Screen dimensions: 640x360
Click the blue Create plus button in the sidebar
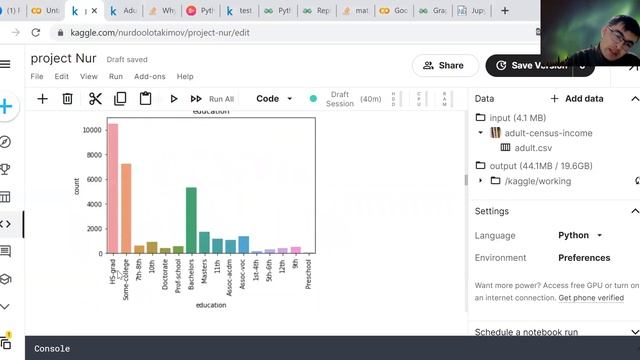(6, 107)
